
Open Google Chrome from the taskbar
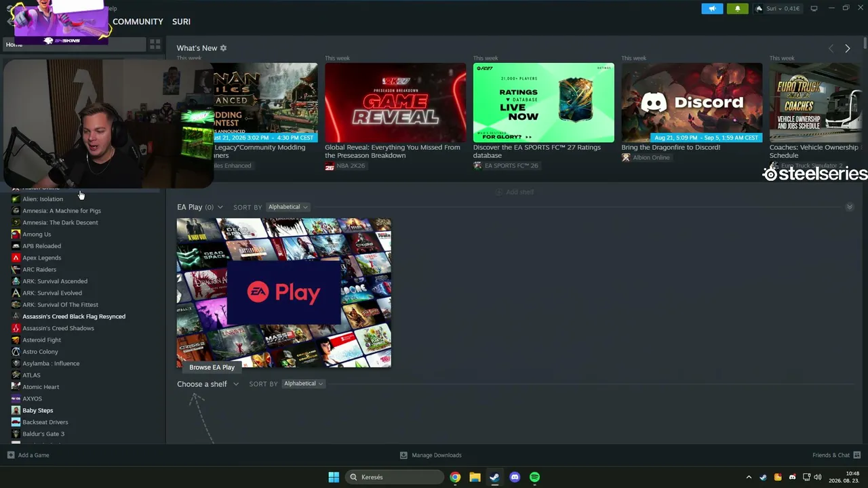click(x=455, y=477)
